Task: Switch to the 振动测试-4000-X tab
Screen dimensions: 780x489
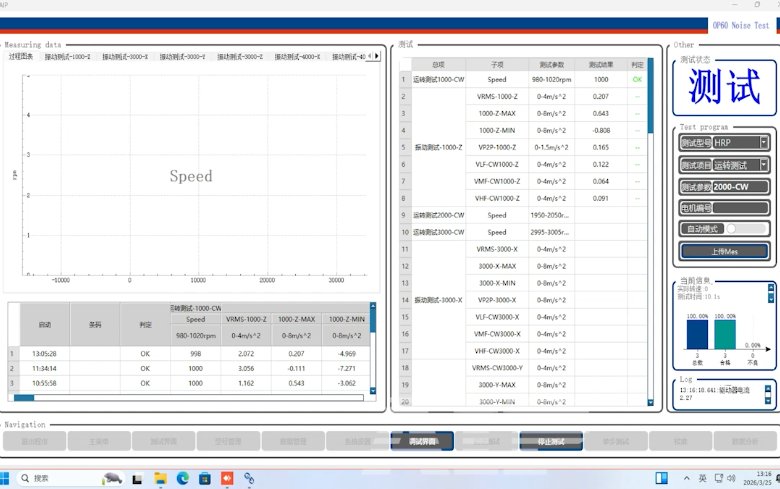Action: pos(297,57)
